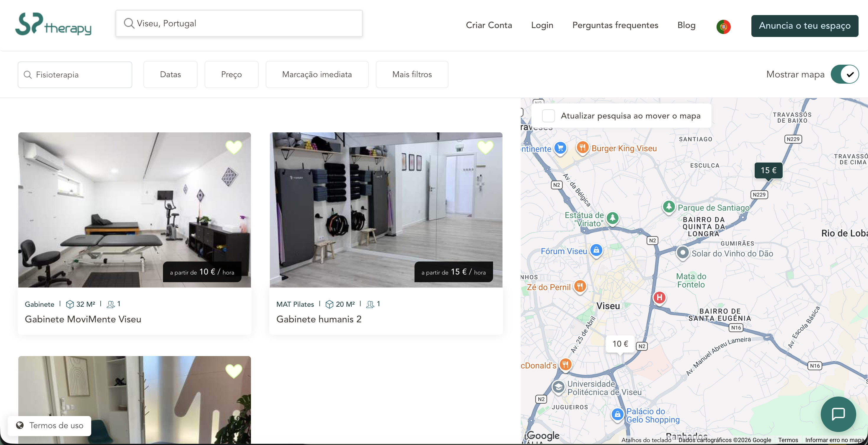Click the area icon beside 32 M²

pos(70,304)
